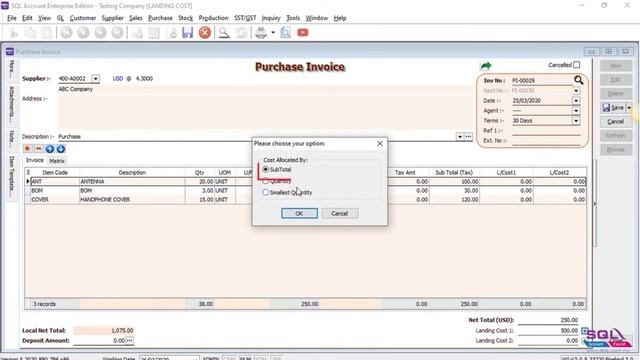Viewport: 640px width, 360px height.
Task: Open the Date picker dropdown
Action: click(576, 100)
